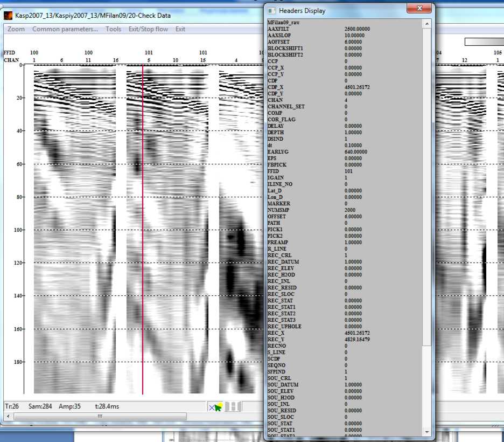504x442 pixels.
Task: Click the gray bars icon in status bar
Action: click(233, 406)
